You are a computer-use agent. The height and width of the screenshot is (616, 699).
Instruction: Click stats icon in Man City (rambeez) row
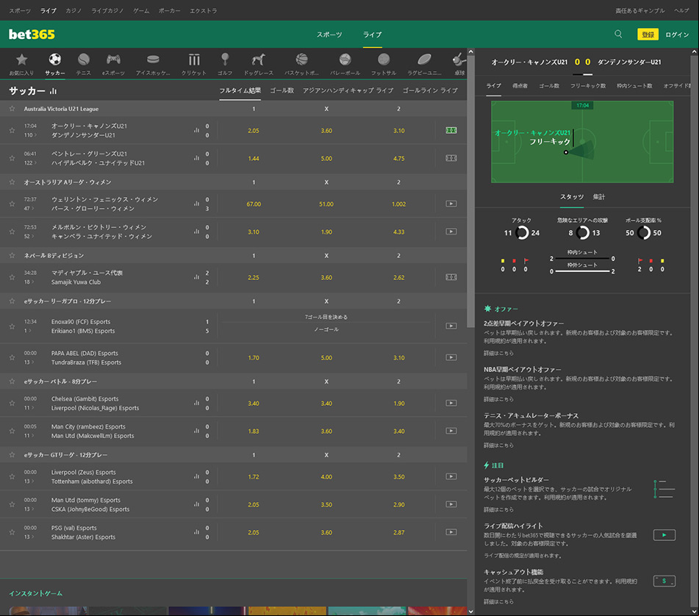(196, 431)
